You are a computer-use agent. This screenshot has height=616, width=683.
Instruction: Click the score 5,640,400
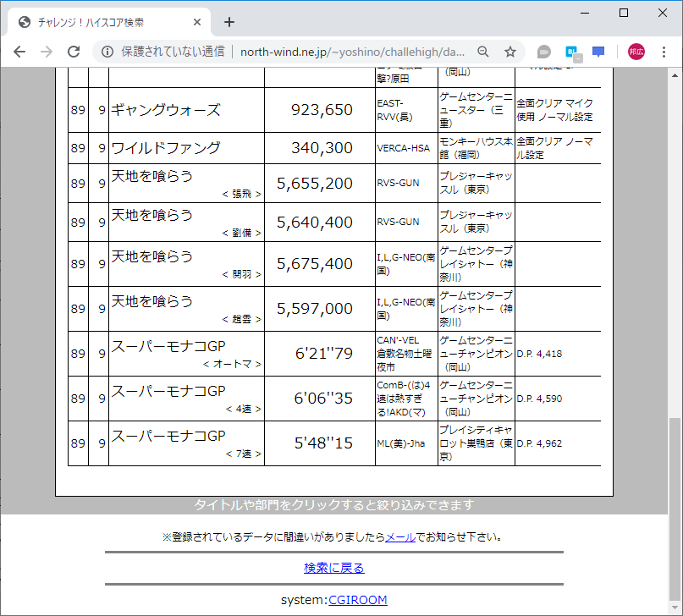315,222
